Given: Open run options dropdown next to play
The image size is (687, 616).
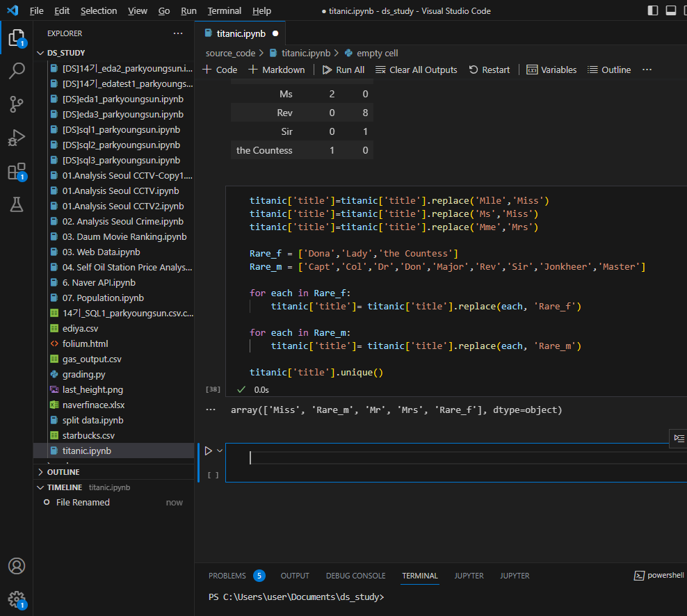Looking at the screenshot, I should tap(220, 451).
